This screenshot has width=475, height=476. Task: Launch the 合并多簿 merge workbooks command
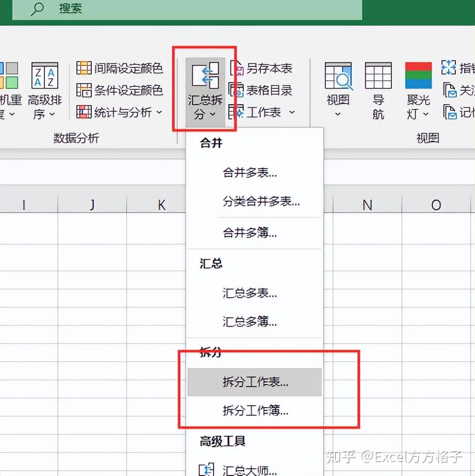[x=249, y=233]
